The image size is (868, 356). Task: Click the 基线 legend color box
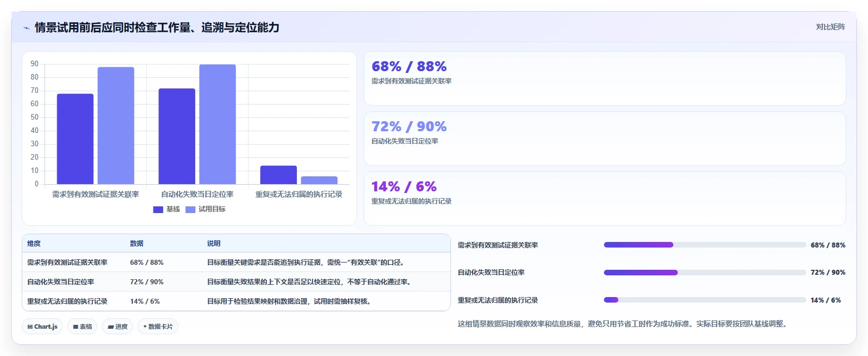(158, 209)
